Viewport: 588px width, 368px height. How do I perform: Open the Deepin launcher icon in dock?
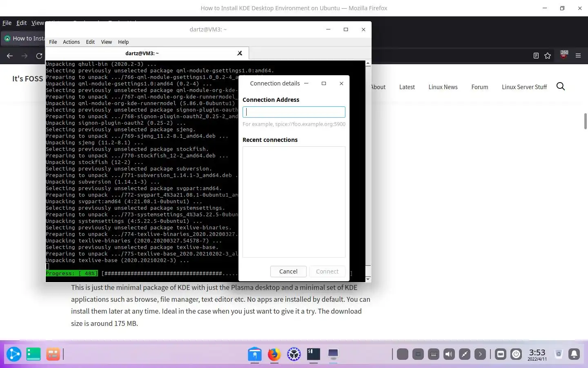point(13,354)
